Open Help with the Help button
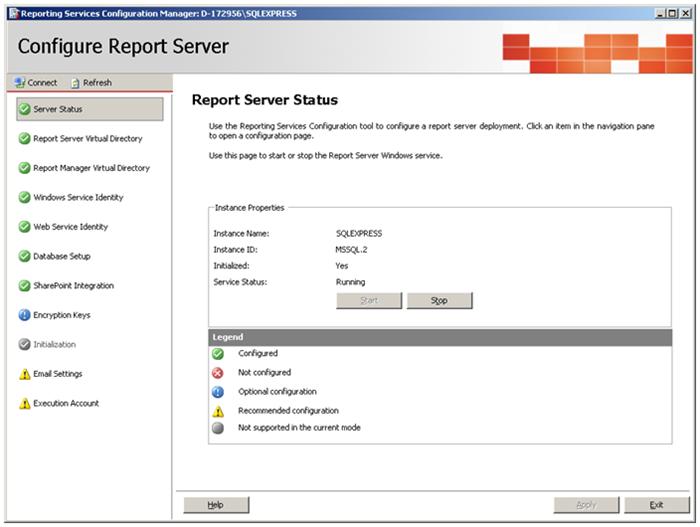 pyautogui.click(x=216, y=505)
